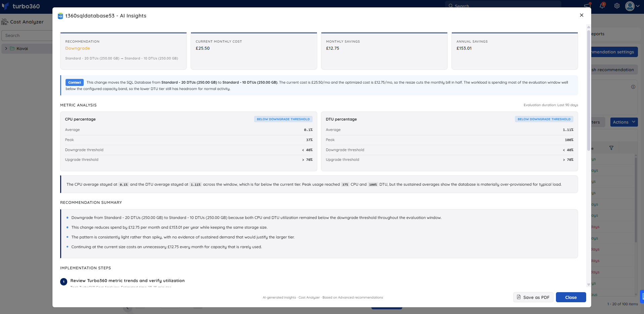Open the settings gear in top bar
The height and width of the screenshot is (314, 644).
coord(617,6)
